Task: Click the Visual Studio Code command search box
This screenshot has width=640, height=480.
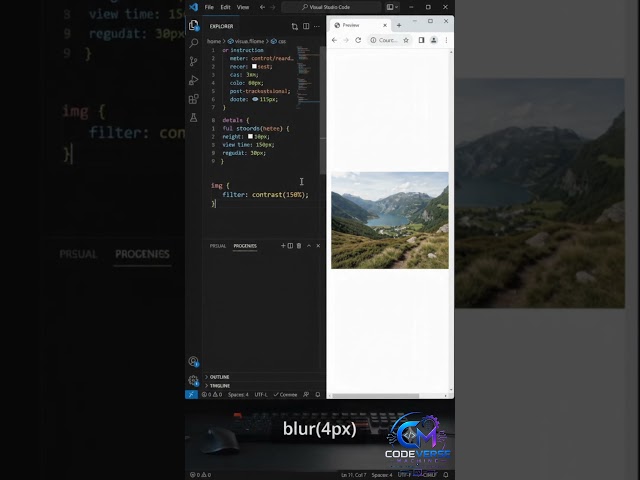Action: tap(331, 7)
